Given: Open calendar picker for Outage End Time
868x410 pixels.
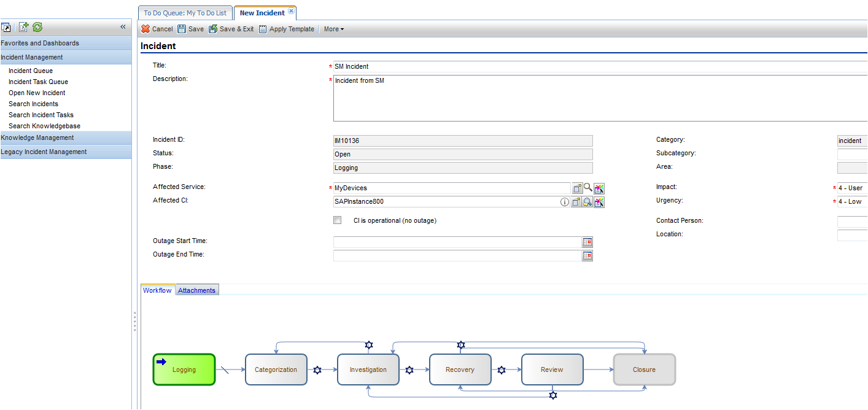Looking at the screenshot, I should [x=587, y=256].
